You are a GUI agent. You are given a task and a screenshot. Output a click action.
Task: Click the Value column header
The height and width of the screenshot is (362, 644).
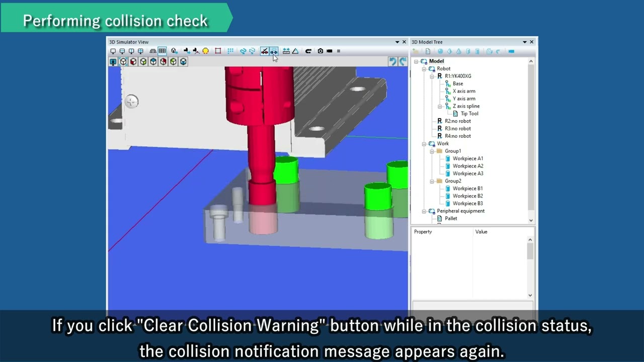pos(500,232)
